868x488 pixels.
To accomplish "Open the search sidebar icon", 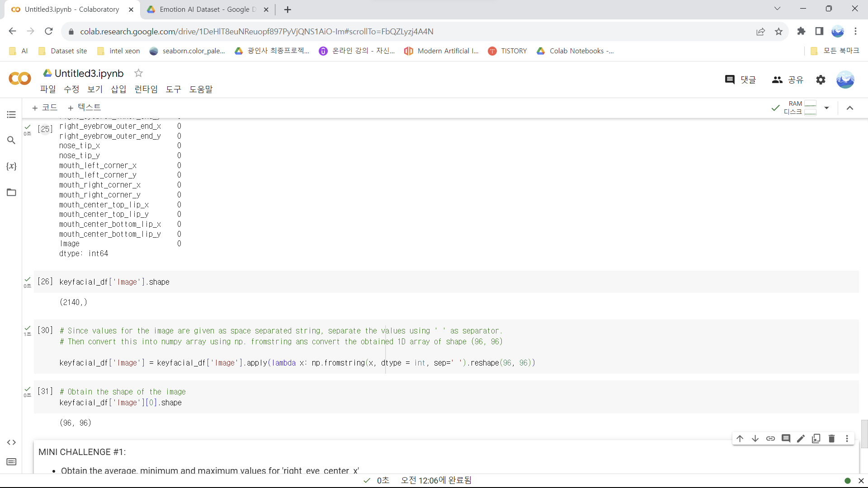I will (11, 141).
